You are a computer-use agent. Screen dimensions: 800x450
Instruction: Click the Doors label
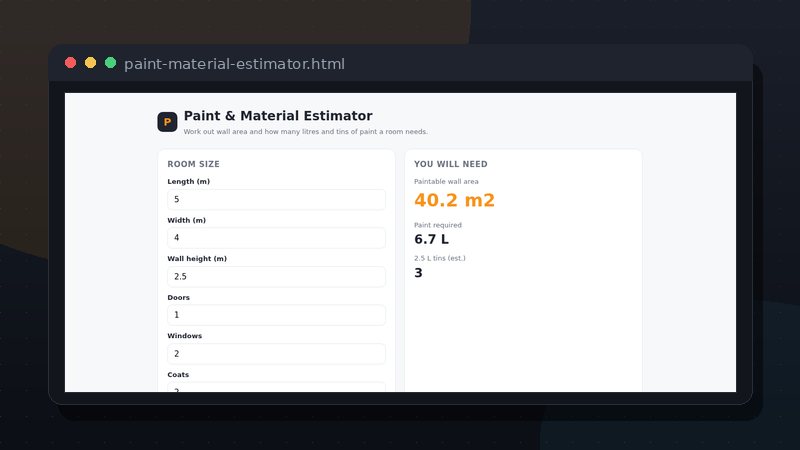(x=179, y=297)
